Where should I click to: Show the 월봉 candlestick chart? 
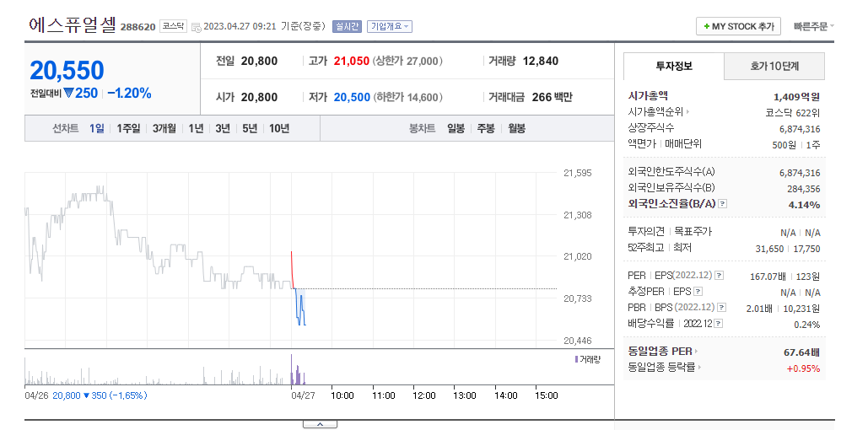(x=516, y=128)
